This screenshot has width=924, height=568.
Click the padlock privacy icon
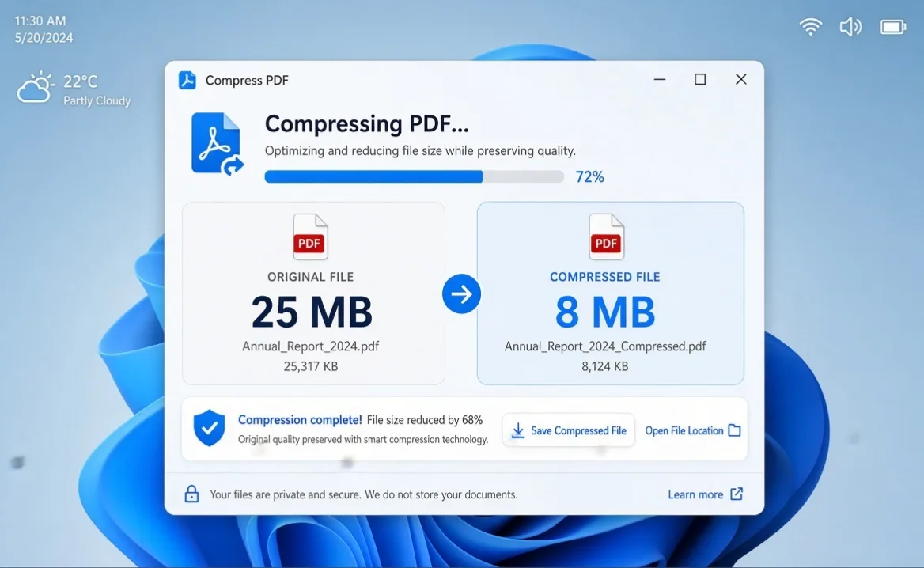pos(191,494)
